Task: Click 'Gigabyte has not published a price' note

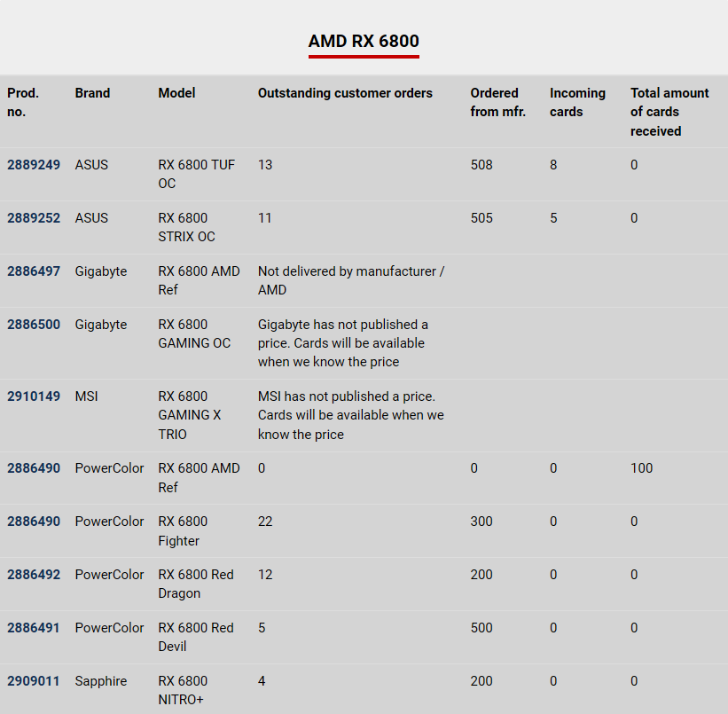Action: coord(342,343)
